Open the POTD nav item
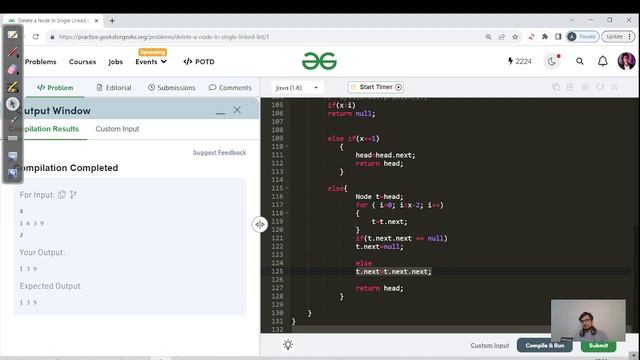Screen dimensions: 640x360 (199, 62)
